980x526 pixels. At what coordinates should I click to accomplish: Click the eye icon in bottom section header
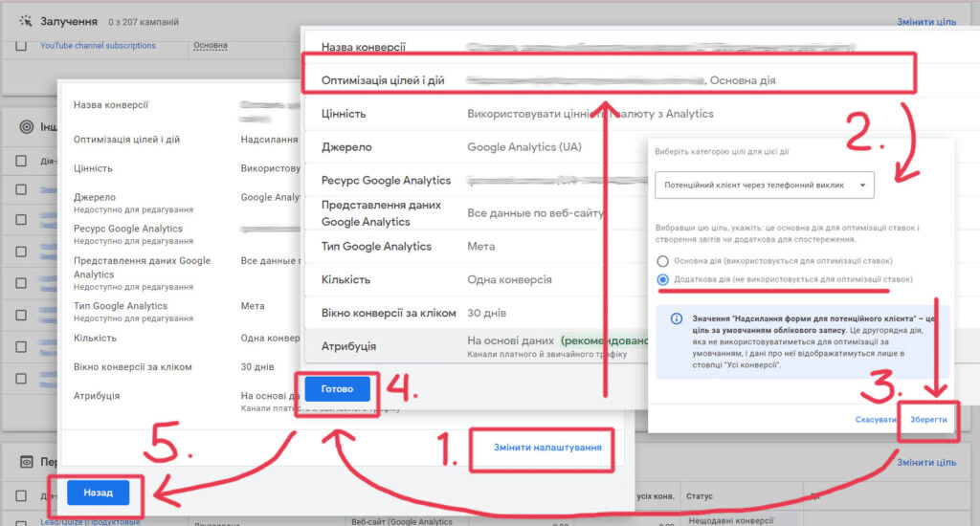pyautogui.click(x=26, y=462)
